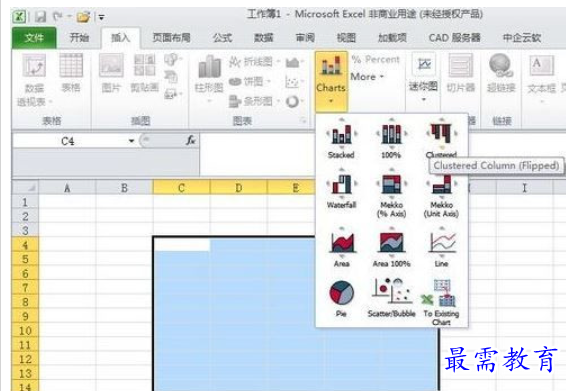Insert a 表格 table
Image resolution: width=566 pixels, height=391 pixels.
pos(71,73)
